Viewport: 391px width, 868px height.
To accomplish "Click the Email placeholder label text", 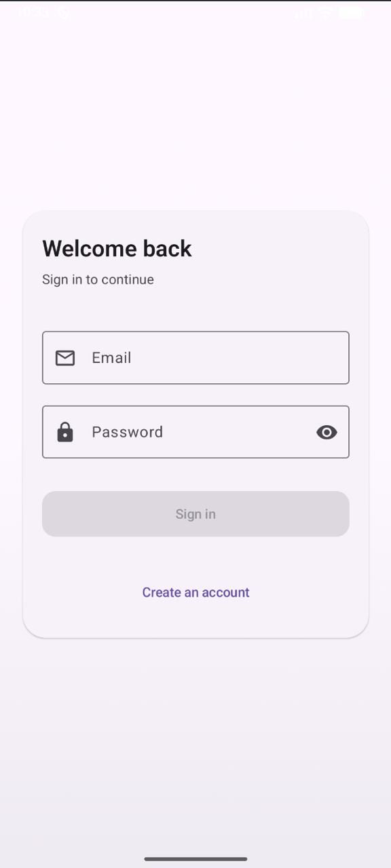I will coord(111,358).
